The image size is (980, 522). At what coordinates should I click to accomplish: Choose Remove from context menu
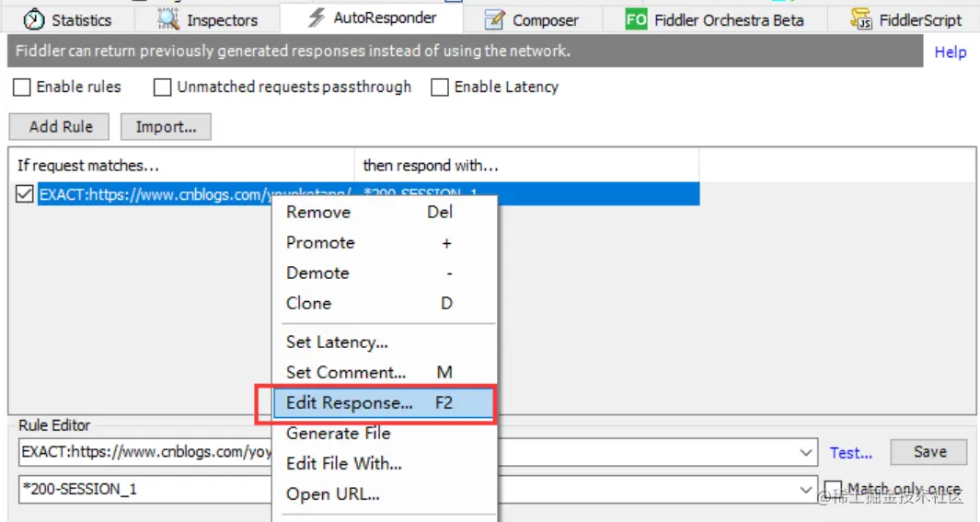[x=385, y=213]
